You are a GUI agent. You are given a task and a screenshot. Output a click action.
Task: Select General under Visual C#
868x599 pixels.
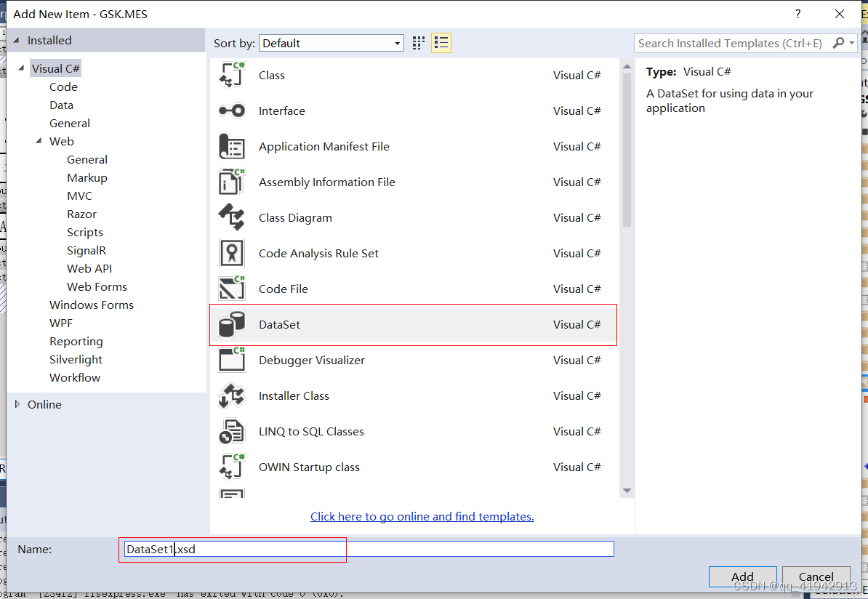[x=70, y=124]
